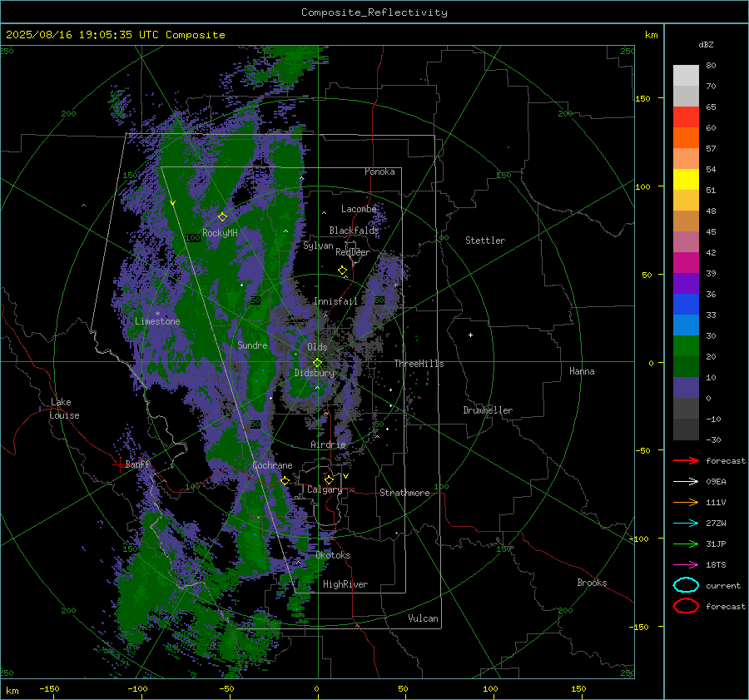Screen dimensions: 749x700
Task: Click the Drumheller city label
Action: [x=488, y=410]
